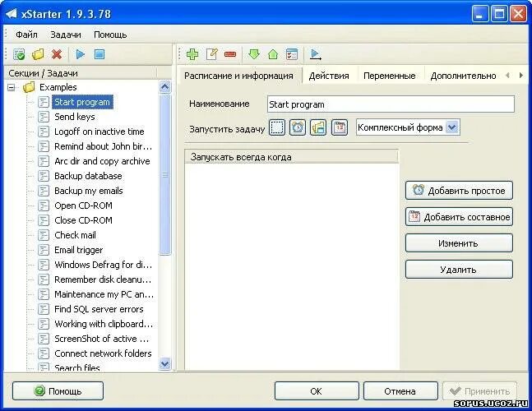The image size is (532, 411).
Task: Click the checklist window toolbar icon
Action: coord(292,54)
